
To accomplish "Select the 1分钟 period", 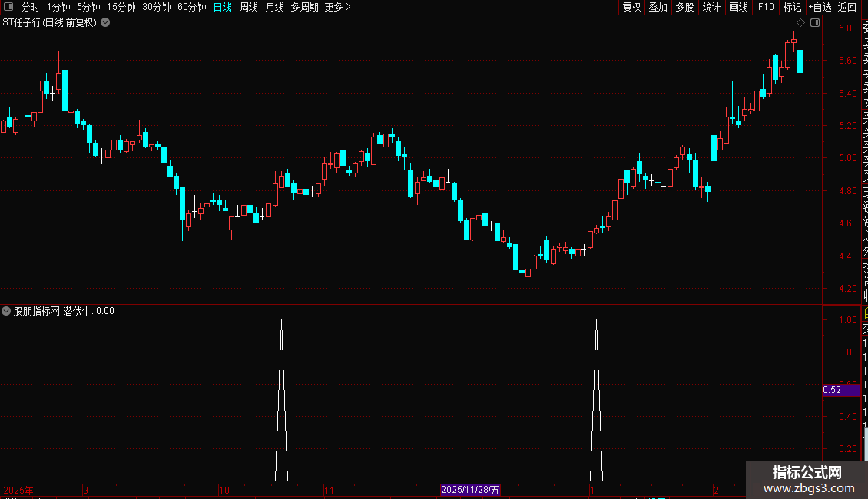I will [58, 7].
